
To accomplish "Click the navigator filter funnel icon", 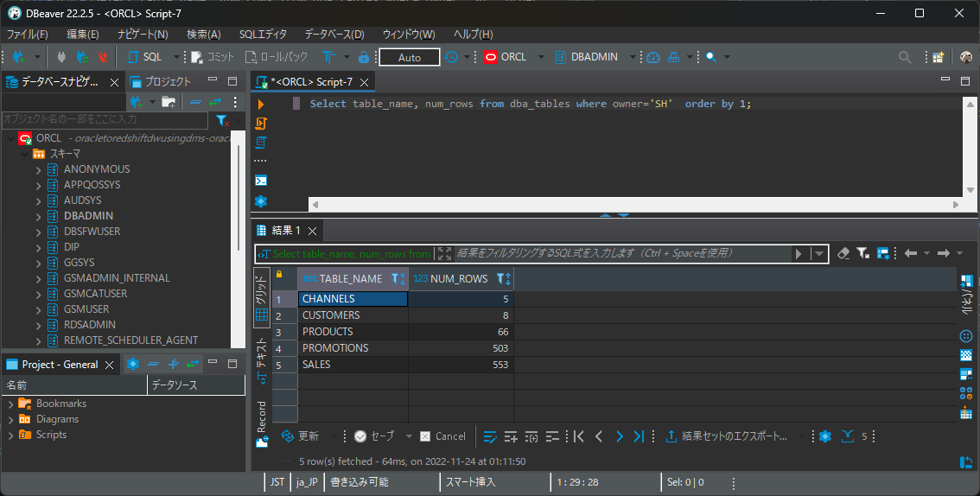I will 222,119.
